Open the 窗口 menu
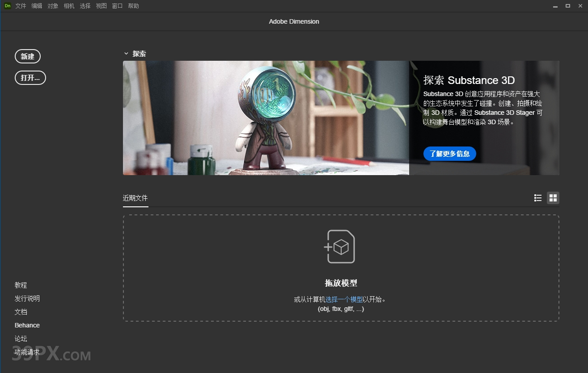The image size is (588, 373). [118, 6]
